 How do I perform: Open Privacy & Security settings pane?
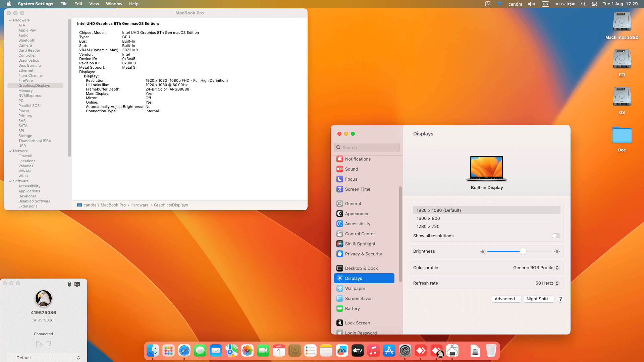click(x=364, y=254)
